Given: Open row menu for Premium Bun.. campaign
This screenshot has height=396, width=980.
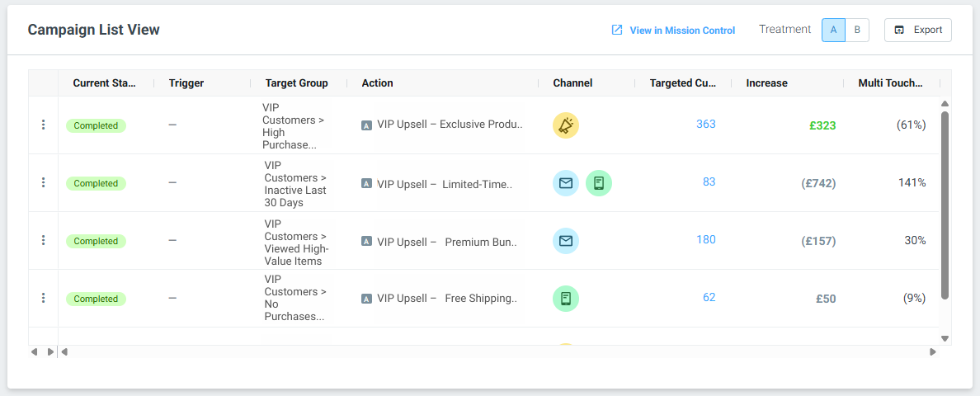Looking at the screenshot, I should click(43, 240).
